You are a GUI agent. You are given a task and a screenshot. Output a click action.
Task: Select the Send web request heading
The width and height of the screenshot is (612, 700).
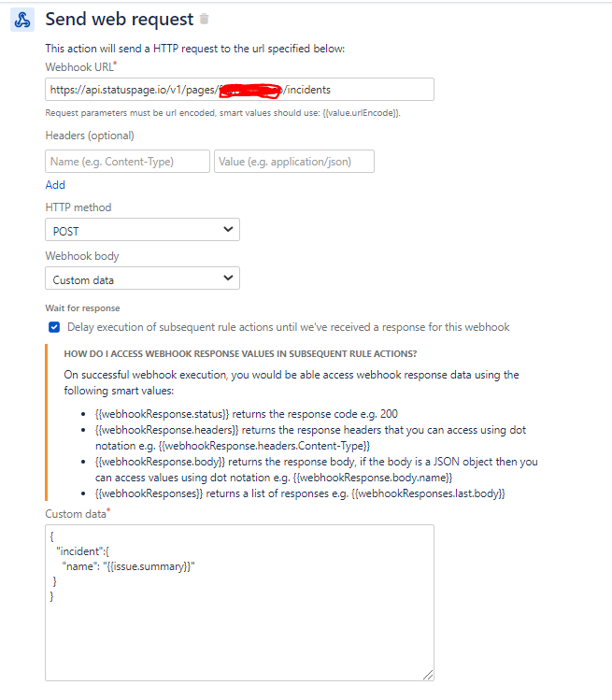point(120,20)
